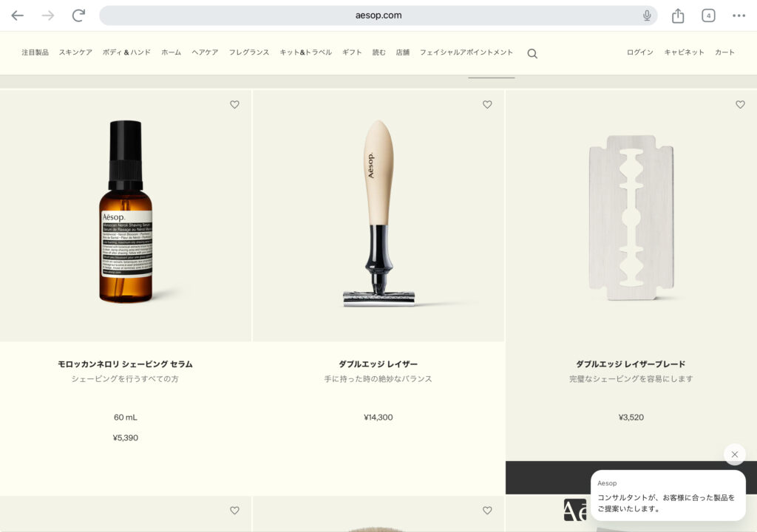Screen dimensions: 757x532
Task: Go back to the previous page
Action: click(18, 16)
